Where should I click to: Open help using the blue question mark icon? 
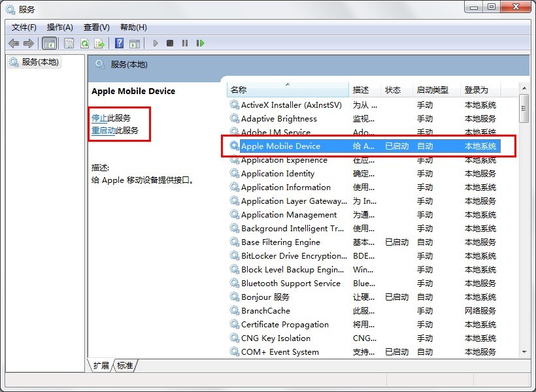coord(120,42)
